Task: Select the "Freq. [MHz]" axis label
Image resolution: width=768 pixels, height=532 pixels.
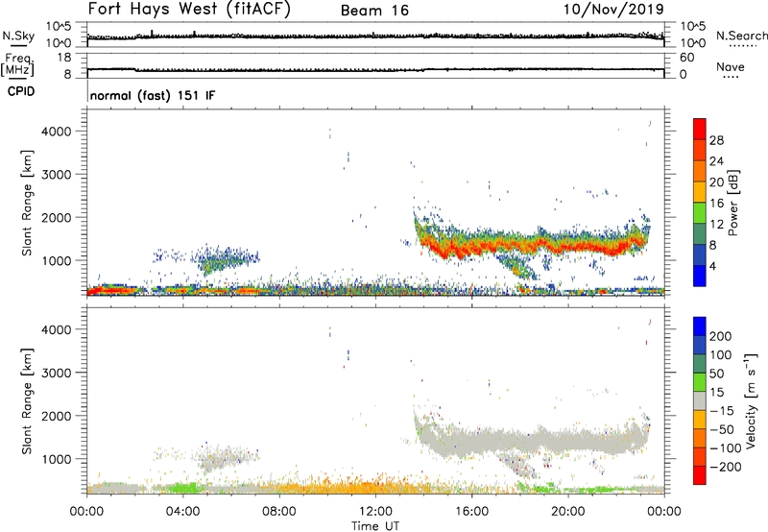Action: click(x=17, y=64)
